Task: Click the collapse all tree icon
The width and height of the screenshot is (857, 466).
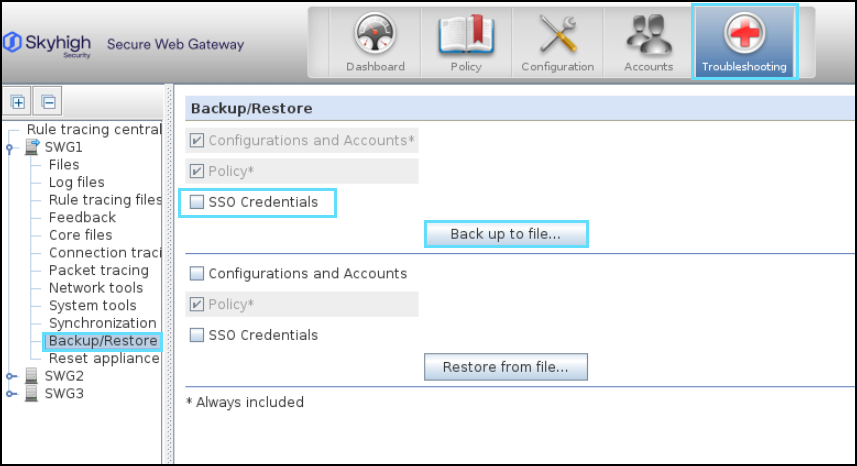Action: 48,101
